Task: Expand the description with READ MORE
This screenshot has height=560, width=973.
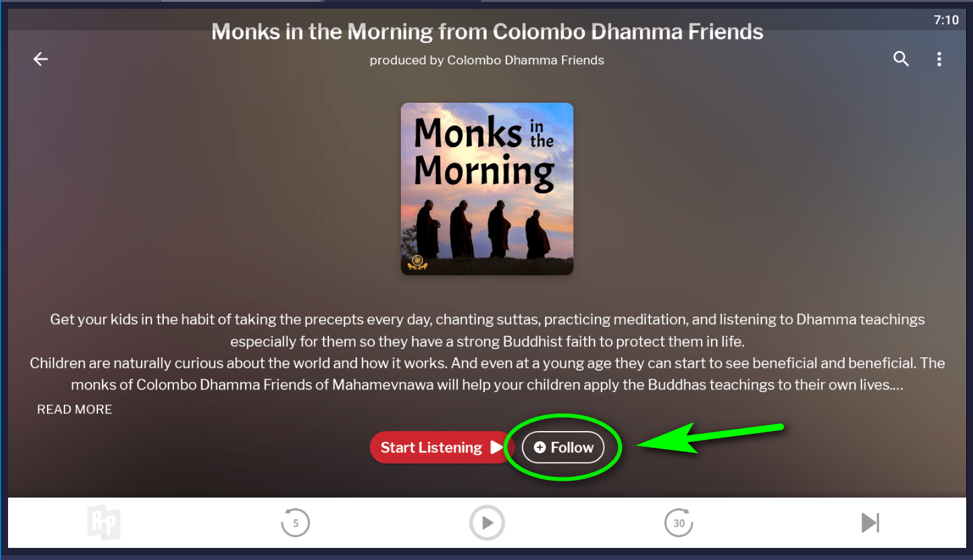Action: [x=75, y=409]
